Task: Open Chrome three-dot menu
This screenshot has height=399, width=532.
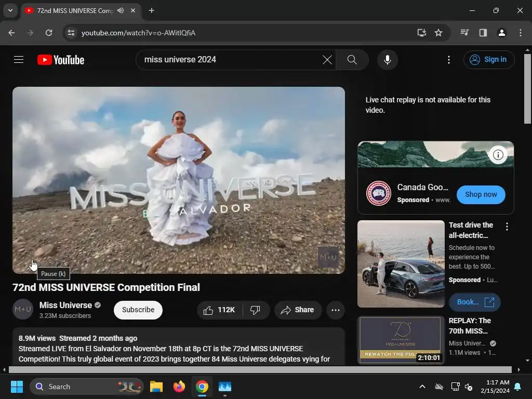Action: [x=520, y=33]
